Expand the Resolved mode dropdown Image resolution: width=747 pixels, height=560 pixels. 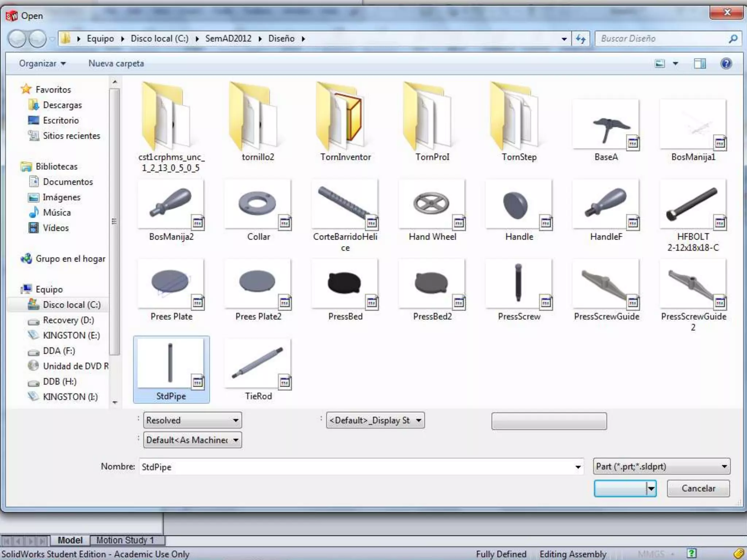[192, 420]
